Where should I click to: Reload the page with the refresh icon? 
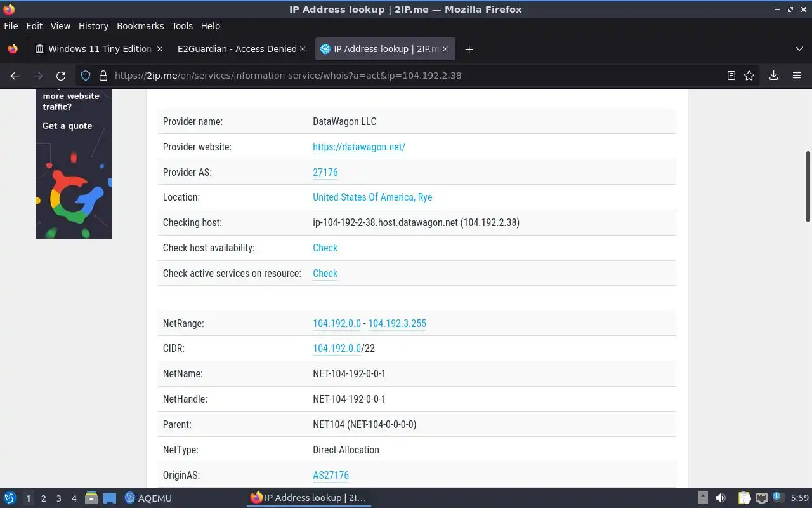tap(61, 76)
